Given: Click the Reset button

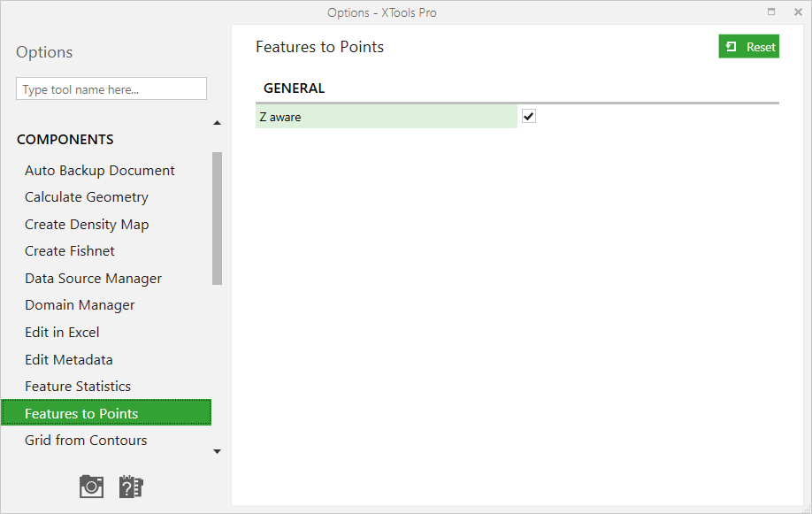Looking at the screenshot, I should coord(749,47).
